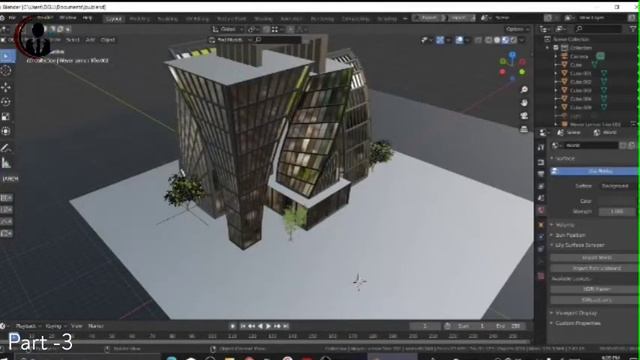The height and width of the screenshot is (360, 640).
Task: Switch to wireframe viewport shading
Action: [489, 40]
